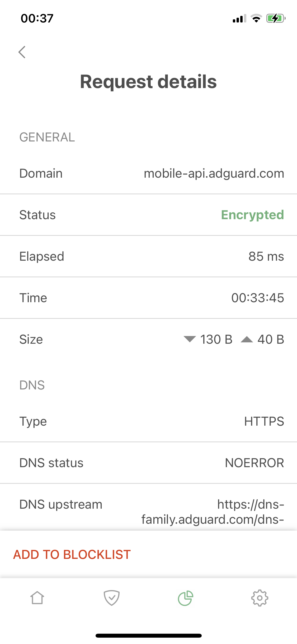
Task: Select the DNS upstream URL text
Action: (x=213, y=512)
